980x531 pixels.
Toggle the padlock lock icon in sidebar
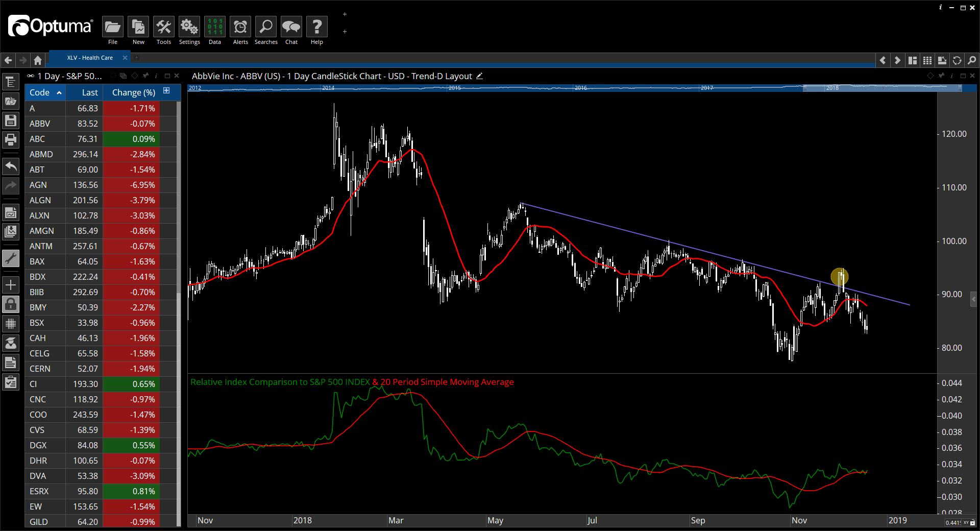pos(11,304)
